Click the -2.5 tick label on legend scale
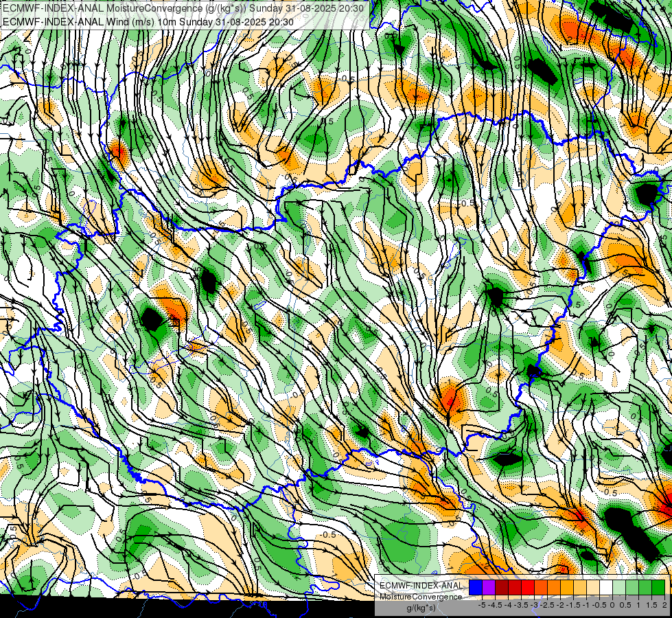This screenshot has height=618, width=672. (x=547, y=605)
